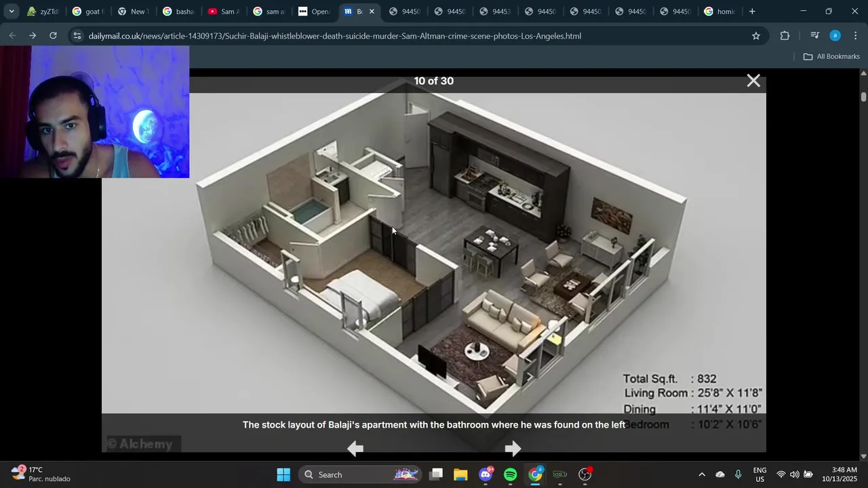This screenshot has width=868, height=488.
Task: Bookmark this page with the star icon
Action: click(x=756, y=36)
